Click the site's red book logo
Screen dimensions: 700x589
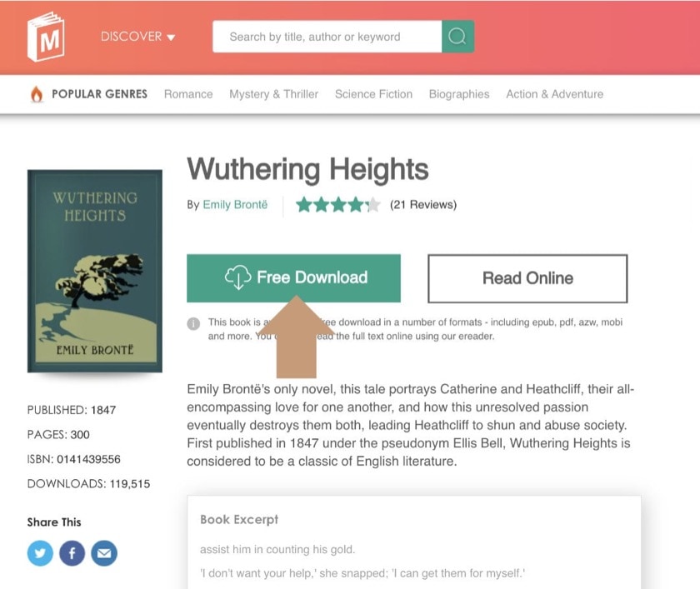(47, 37)
